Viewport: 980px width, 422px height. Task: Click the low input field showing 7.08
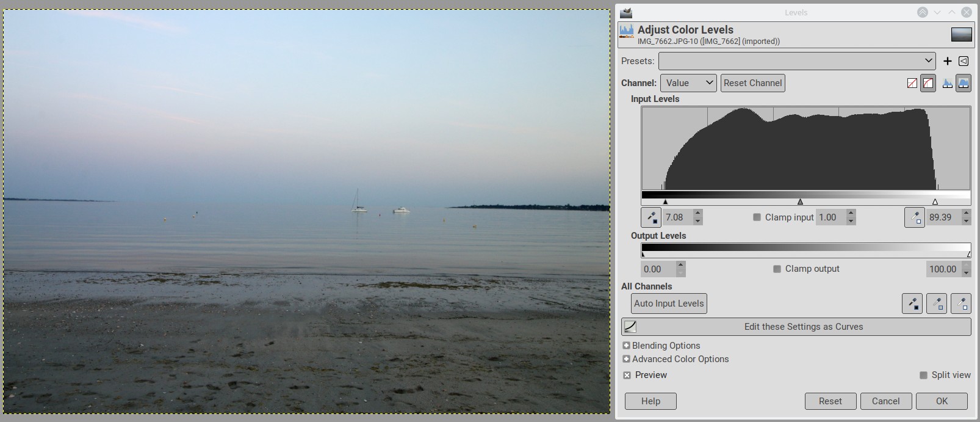click(x=679, y=217)
